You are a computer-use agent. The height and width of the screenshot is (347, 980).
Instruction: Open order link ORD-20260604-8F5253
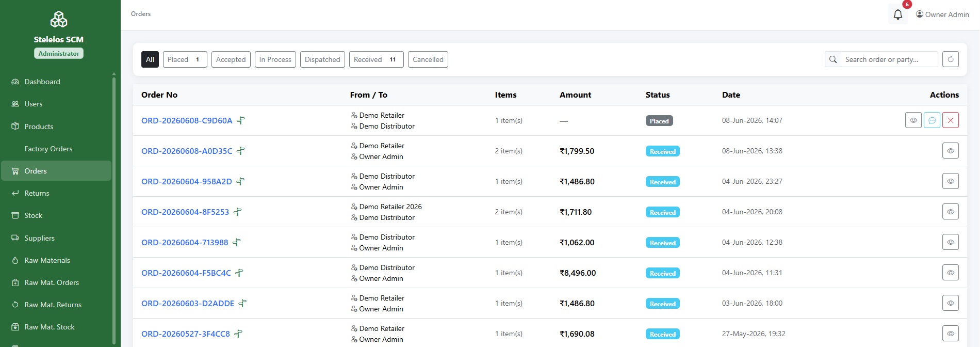click(x=185, y=212)
